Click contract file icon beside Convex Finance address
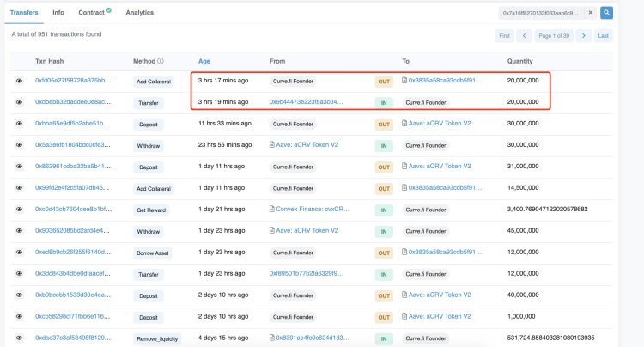Image resolution: width=644 pixels, height=347 pixels. 272,209
